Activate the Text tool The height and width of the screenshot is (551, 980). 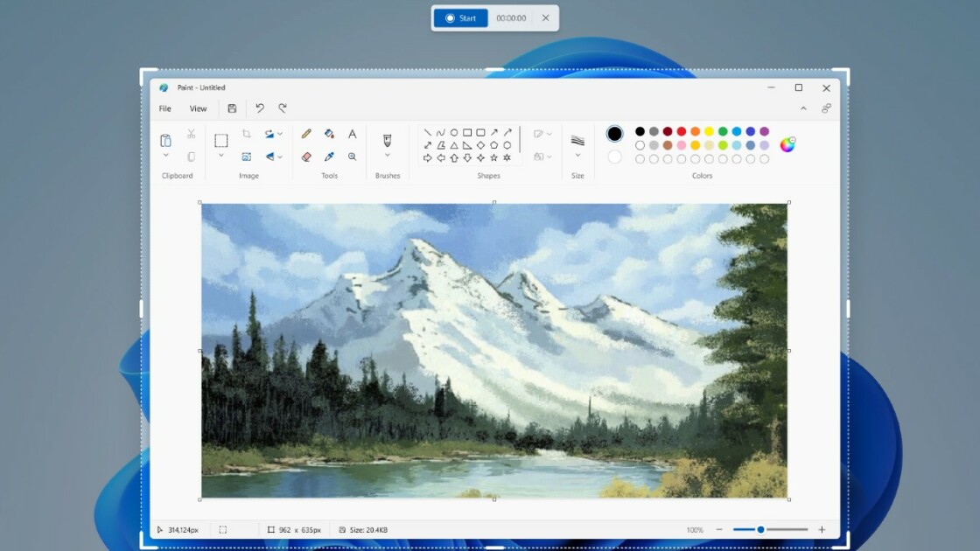coord(352,134)
